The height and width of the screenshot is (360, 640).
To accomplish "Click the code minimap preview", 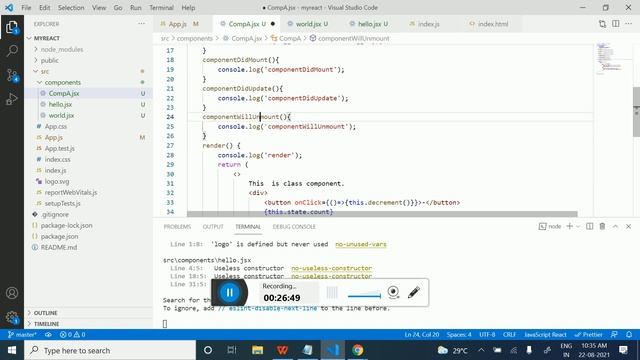I will pyautogui.click(x=611, y=59).
